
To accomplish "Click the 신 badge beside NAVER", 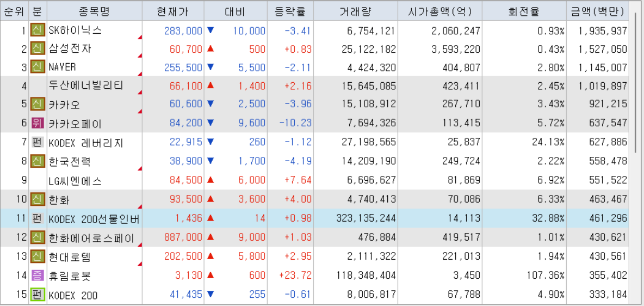I will click(38, 67).
